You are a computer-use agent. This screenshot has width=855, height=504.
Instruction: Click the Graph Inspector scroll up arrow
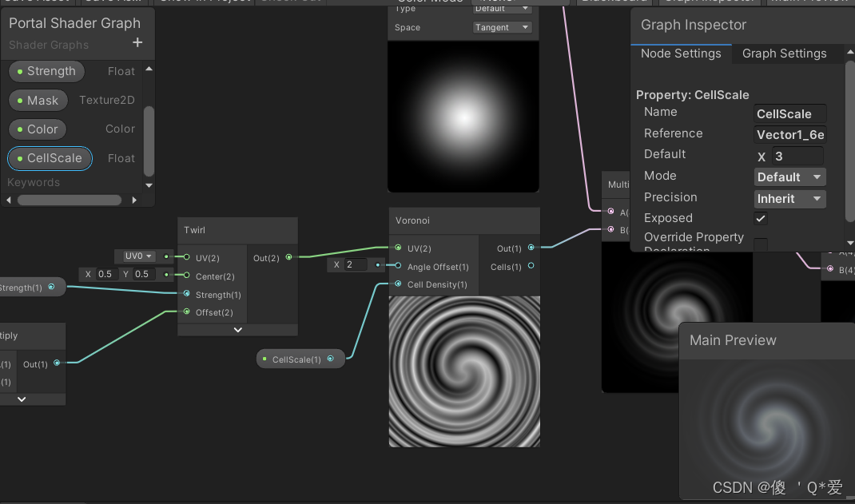click(850, 52)
